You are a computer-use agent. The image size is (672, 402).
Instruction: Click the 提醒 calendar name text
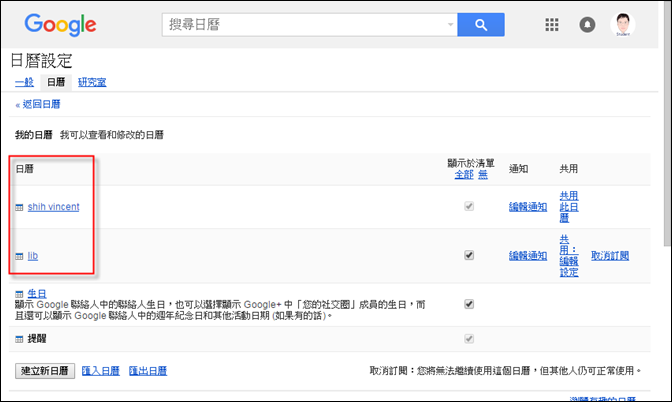click(37, 339)
